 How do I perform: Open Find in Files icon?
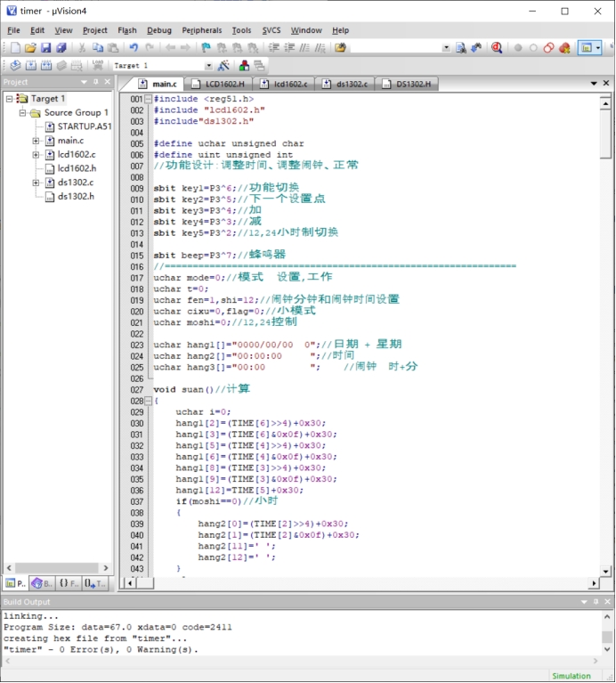click(x=340, y=47)
